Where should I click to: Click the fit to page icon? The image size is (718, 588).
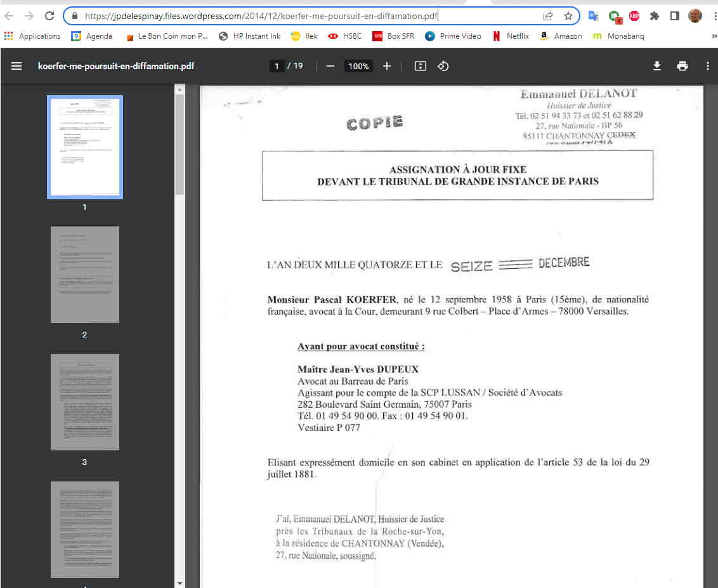tap(420, 66)
